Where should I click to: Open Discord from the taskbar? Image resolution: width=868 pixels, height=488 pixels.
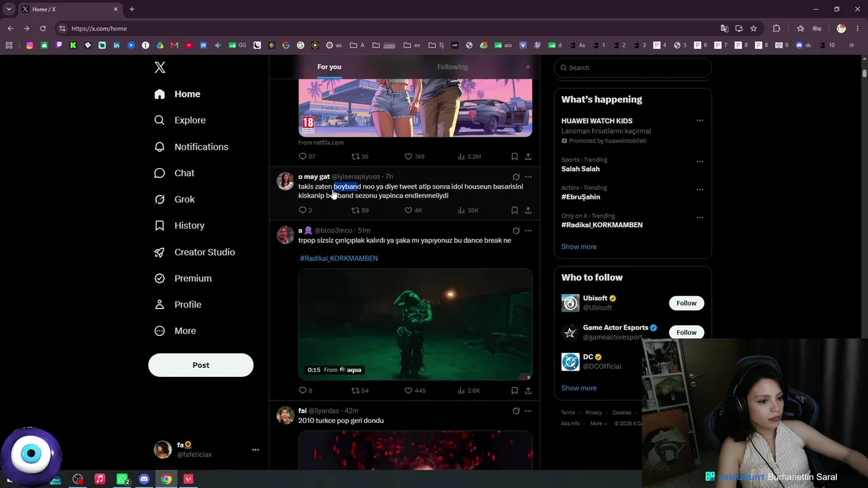144,479
